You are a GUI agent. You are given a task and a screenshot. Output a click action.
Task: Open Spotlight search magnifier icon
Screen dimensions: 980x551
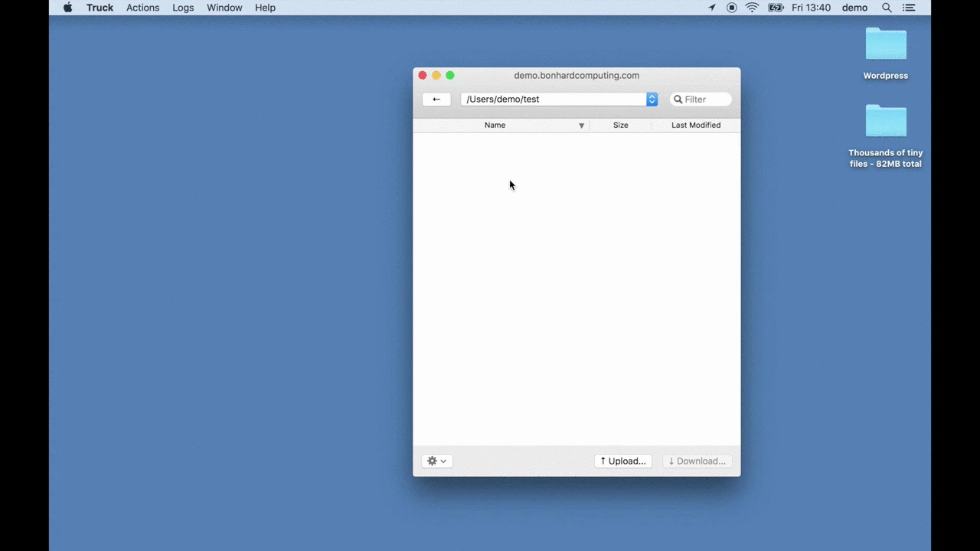tap(887, 8)
